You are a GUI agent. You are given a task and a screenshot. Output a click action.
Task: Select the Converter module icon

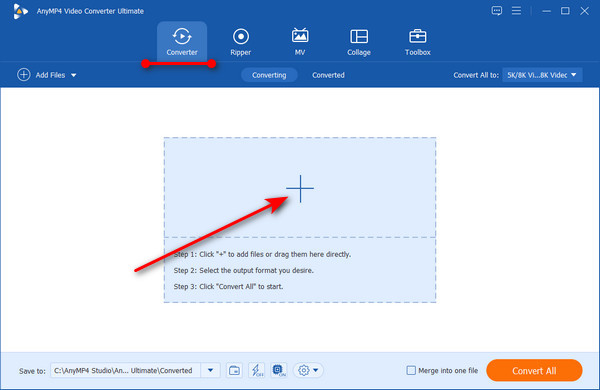[x=182, y=37]
